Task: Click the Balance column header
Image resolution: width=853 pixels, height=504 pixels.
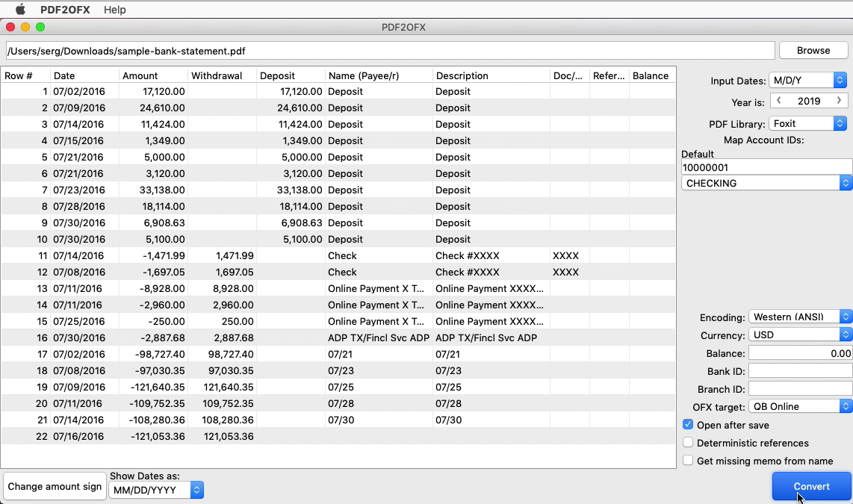Action: pyautogui.click(x=652, y=75)
